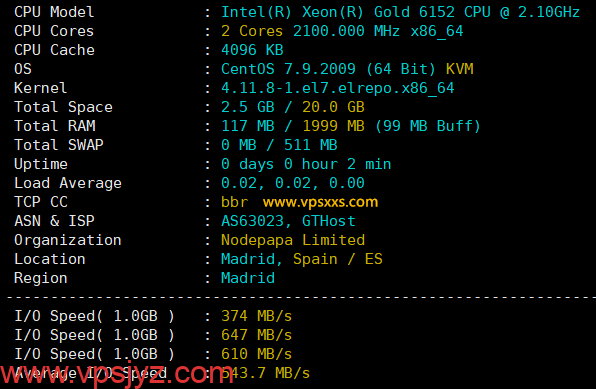Click the 20.0 GB total space value
Image resolution: width=596 pixels, height=389 pixels.
(x=333, y=107)
